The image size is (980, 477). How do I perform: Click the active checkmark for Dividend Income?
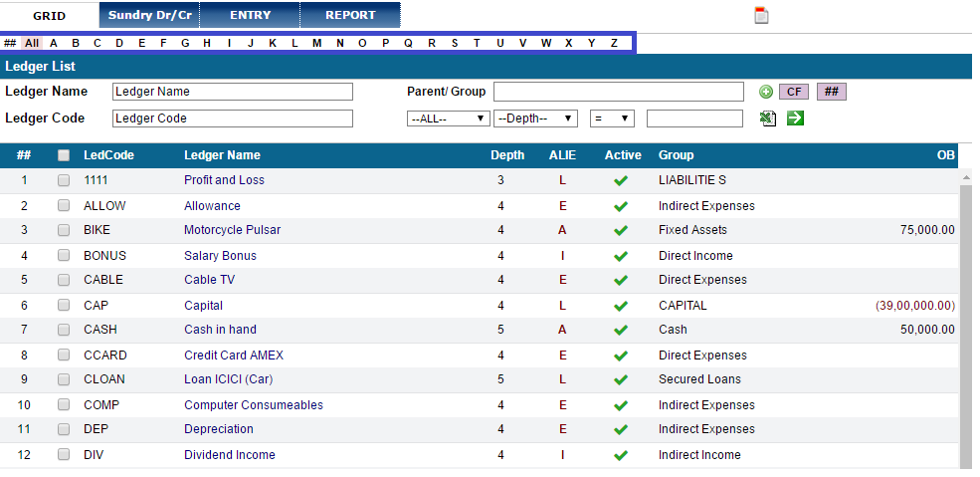(621, 456)
